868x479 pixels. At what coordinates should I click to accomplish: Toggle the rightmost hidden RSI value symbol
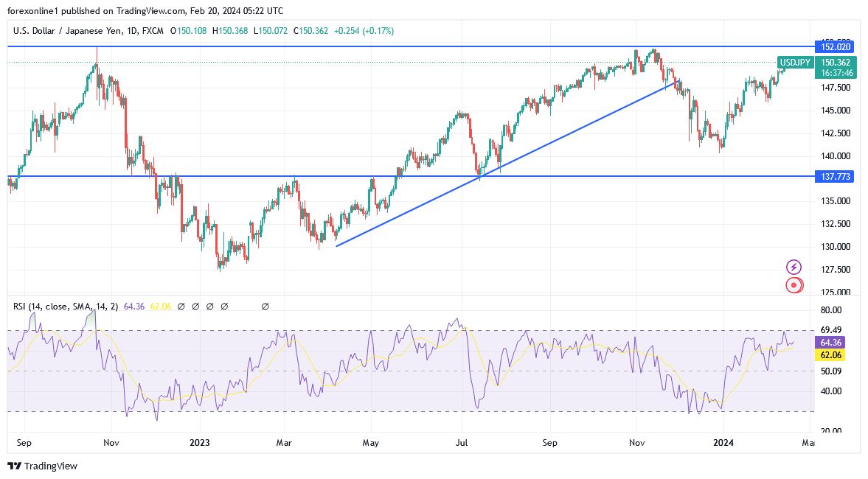(x=265, y=306)
